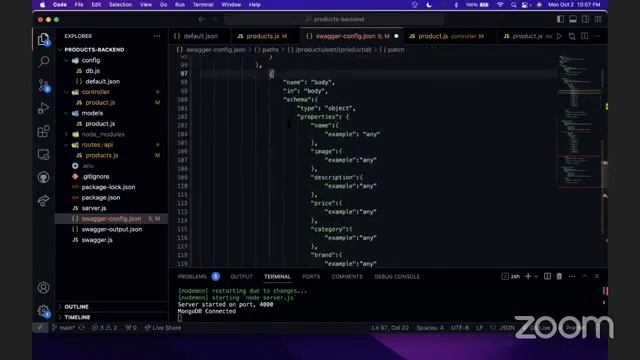The height and width of the screenshot is (360, 640).
Task: Open editor more actions ellipsis
Action: (597, 36)
